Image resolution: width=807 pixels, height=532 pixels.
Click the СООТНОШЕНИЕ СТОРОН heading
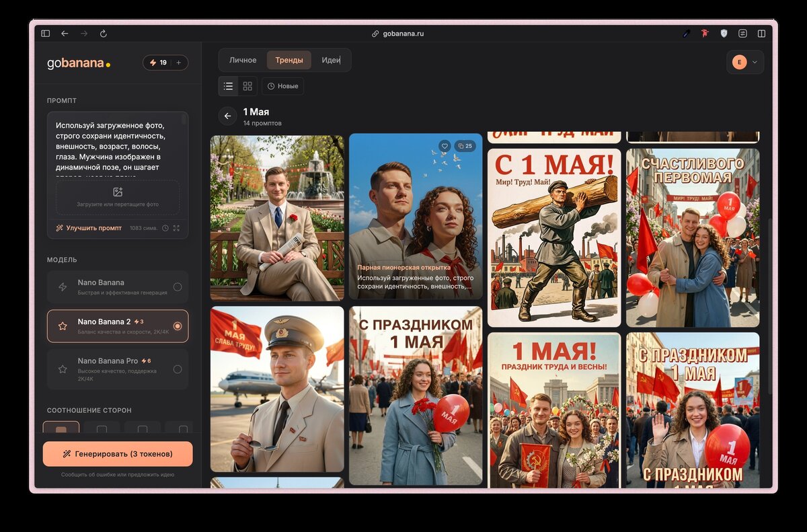[x=89, y=410]
